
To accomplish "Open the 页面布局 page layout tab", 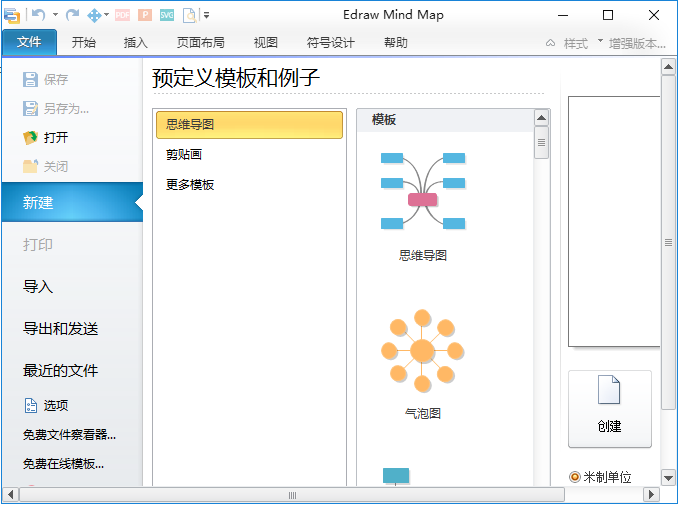I will point(200,43).
